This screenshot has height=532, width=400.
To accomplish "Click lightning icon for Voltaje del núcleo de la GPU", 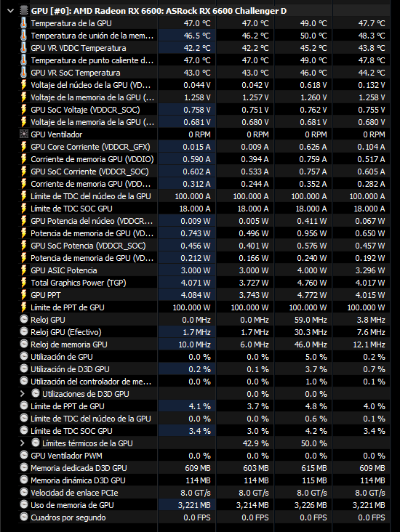I will pos(24,85).
